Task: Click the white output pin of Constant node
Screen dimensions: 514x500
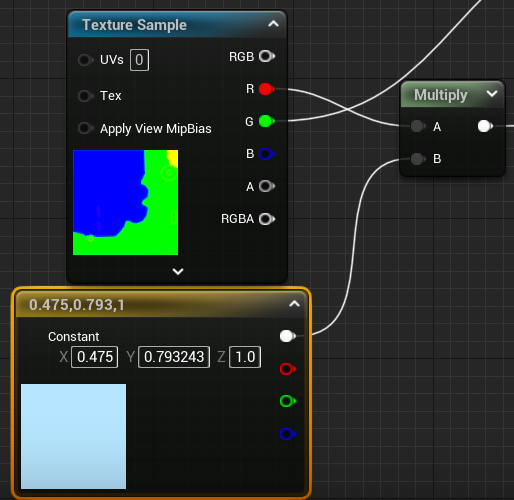Action: [x=288, y=336]
